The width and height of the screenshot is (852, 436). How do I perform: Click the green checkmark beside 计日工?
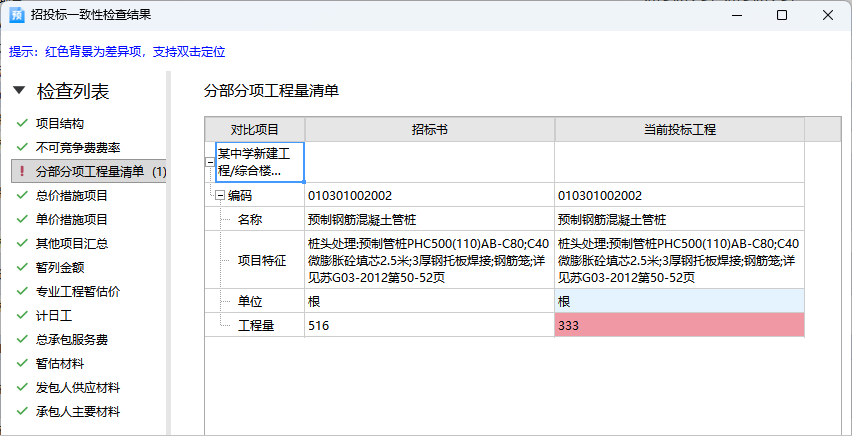(22, 316)
